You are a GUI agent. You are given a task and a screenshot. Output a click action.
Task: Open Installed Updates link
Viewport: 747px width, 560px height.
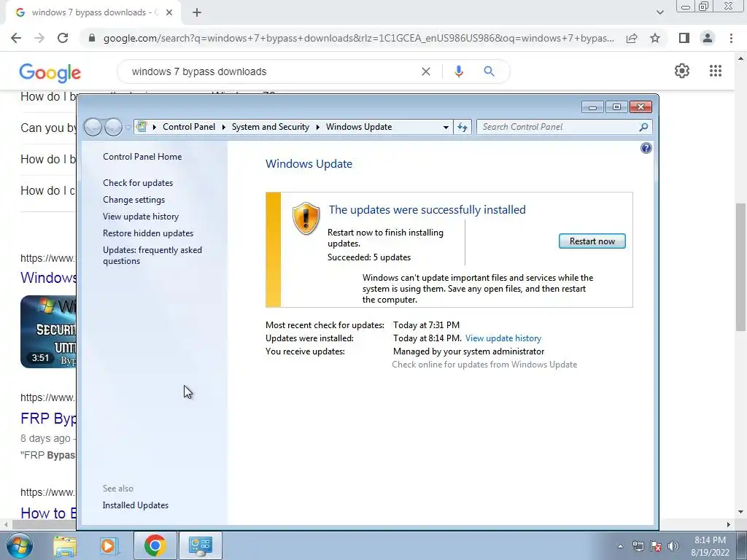click(x=135, y=505)
